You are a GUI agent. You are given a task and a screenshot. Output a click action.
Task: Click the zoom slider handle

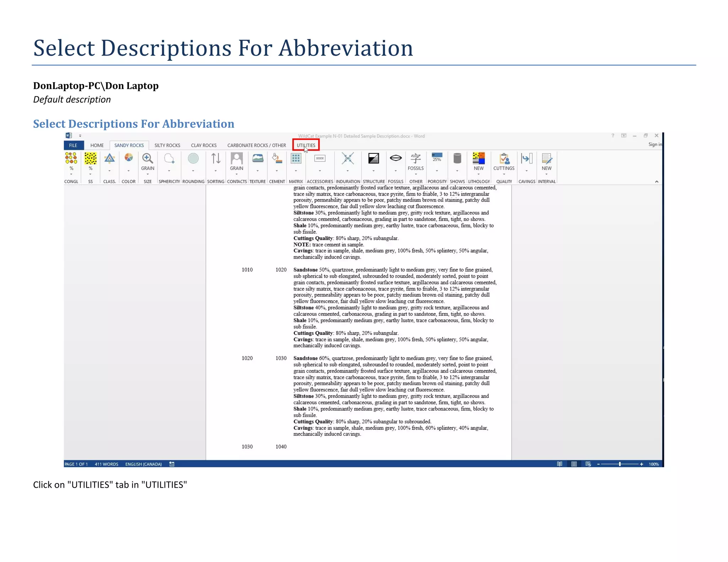pyautogui.click(x=620, y=464)
